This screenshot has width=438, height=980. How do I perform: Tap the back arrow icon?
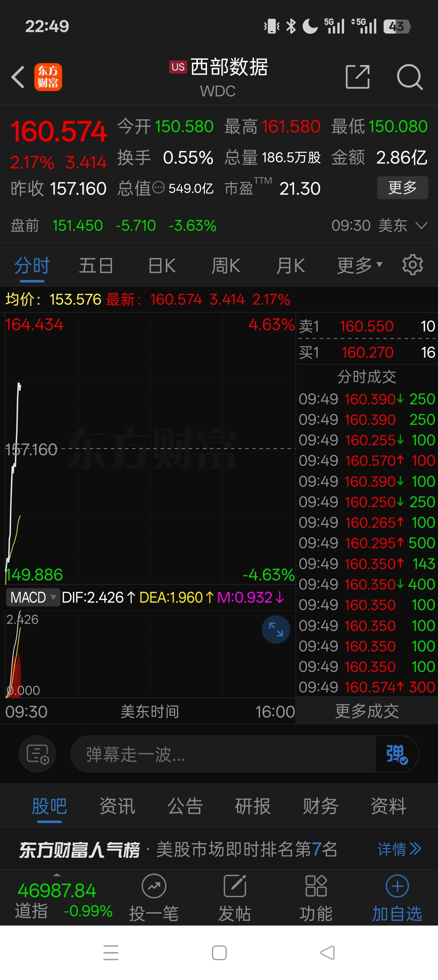click(x=18, y=77)
